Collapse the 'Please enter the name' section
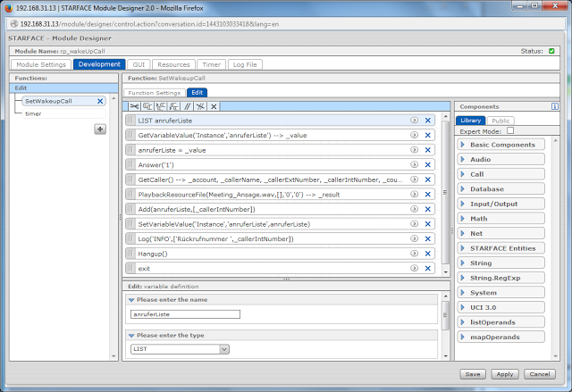572x392 pixels. click(130, 299)
